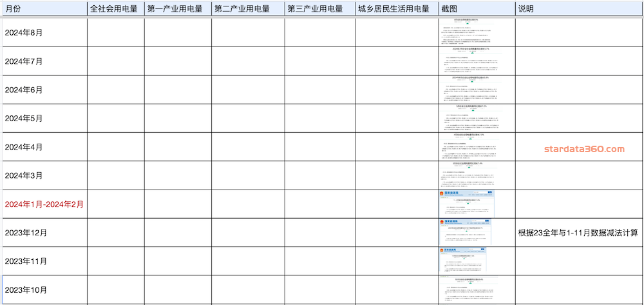Screen dimensions: 644x305
Task: Click the 2024年4月 row label
Action: coord(24,147)
